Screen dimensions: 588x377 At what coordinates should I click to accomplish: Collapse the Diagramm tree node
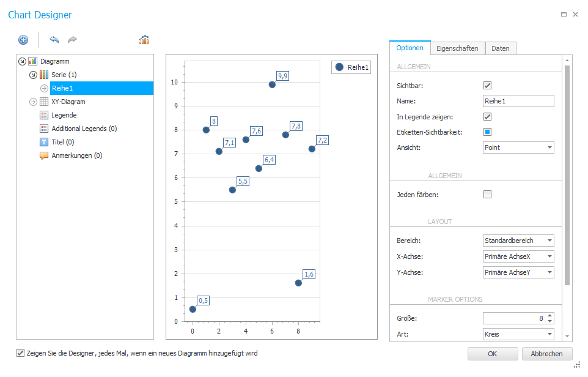tap(22, 61)
